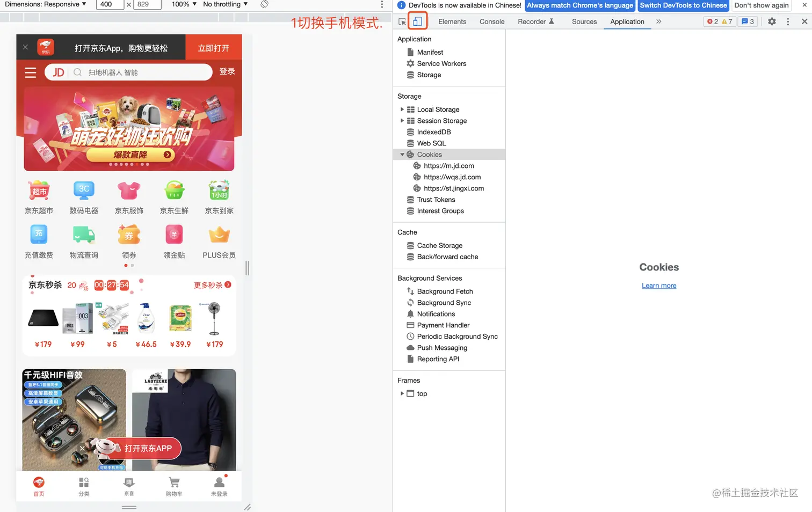Open 京东服饰 category icon

click(129, 191)
